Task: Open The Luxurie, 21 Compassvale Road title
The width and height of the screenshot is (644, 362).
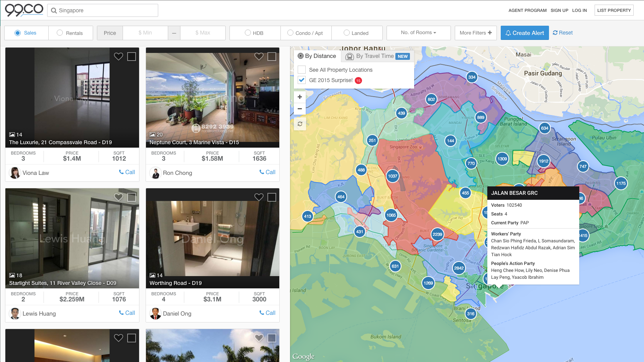Action: coord(61,142)
